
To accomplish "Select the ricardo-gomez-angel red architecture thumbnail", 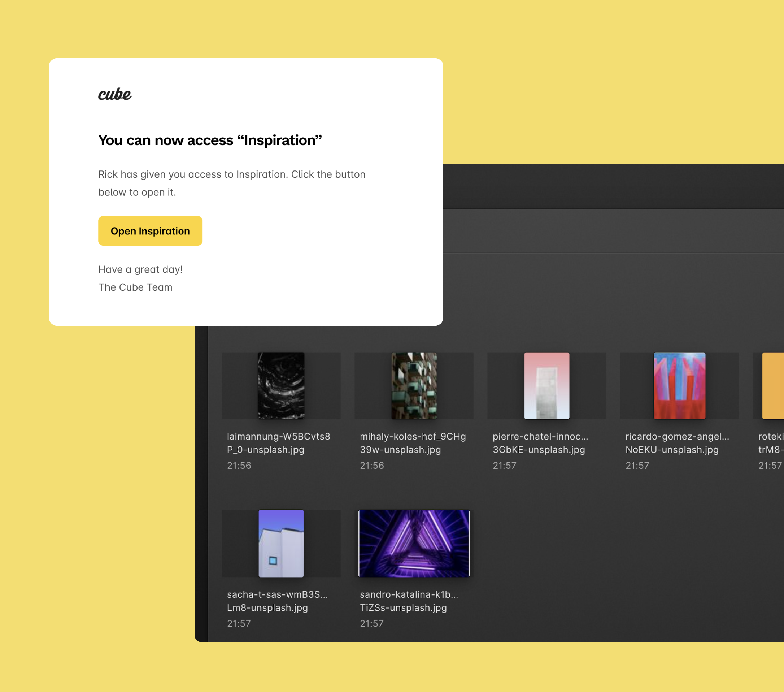I will tap(679, 385).
